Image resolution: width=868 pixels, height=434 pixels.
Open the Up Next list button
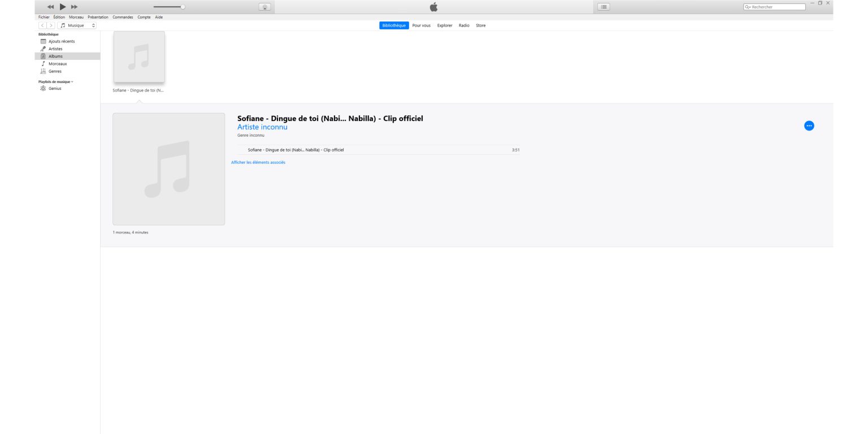click(x=604, y=7)
